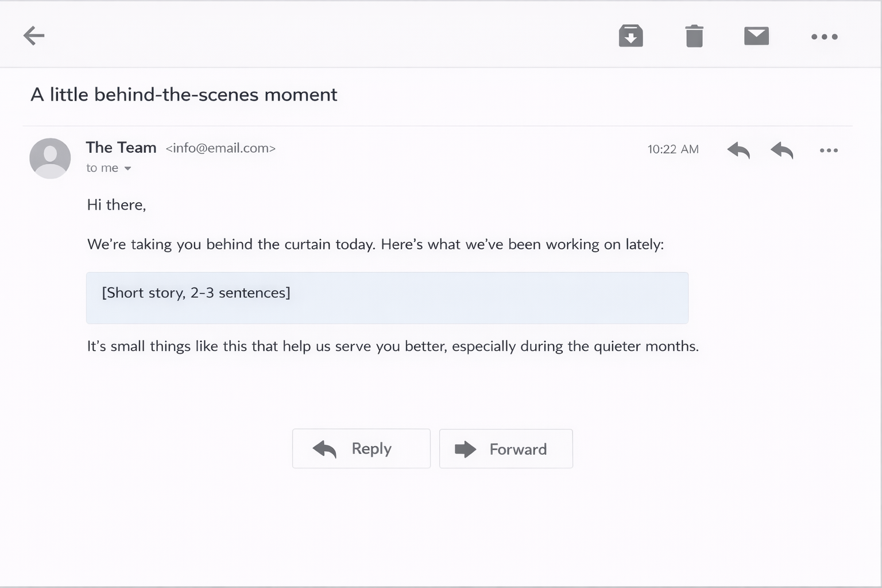
Task: Open the message's three-dot options menu
Action: point(829,150)
